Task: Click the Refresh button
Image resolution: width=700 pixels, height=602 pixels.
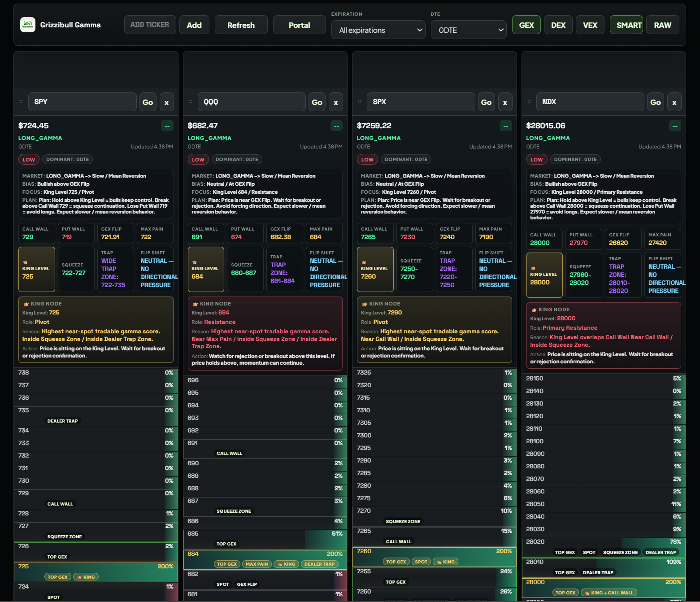Action: (241, 25)
